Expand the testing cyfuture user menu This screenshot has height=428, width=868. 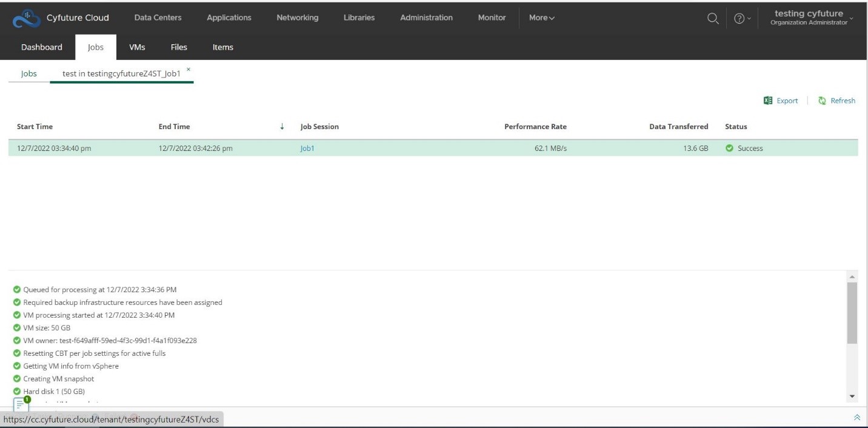tap(811, 18)
